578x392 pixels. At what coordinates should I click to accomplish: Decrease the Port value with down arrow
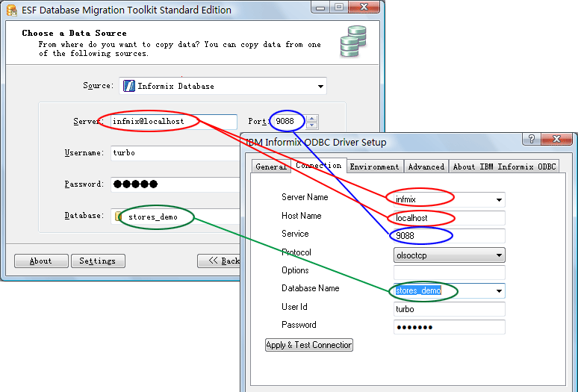pyautogui.click(x=312, y=125)
